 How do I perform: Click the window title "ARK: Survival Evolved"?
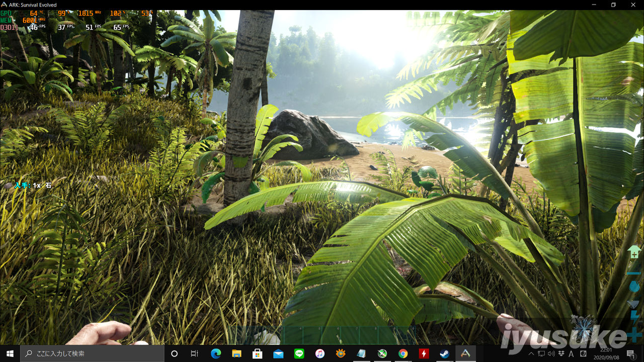pos(33,5)
